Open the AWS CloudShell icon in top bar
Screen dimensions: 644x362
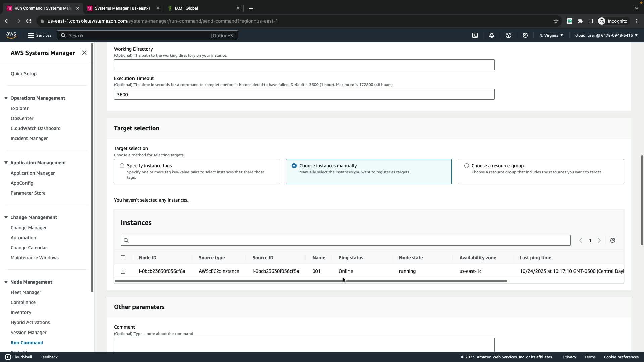475,35
